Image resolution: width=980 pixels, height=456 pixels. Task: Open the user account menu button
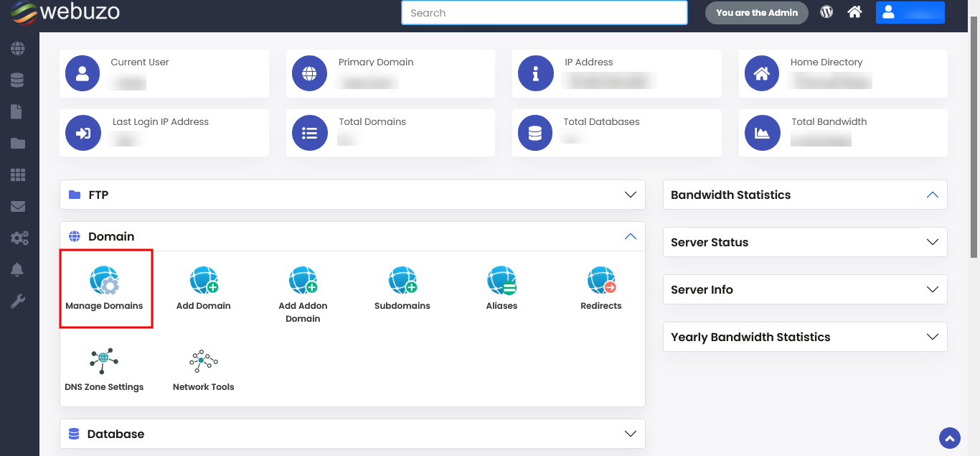[910, 12]
